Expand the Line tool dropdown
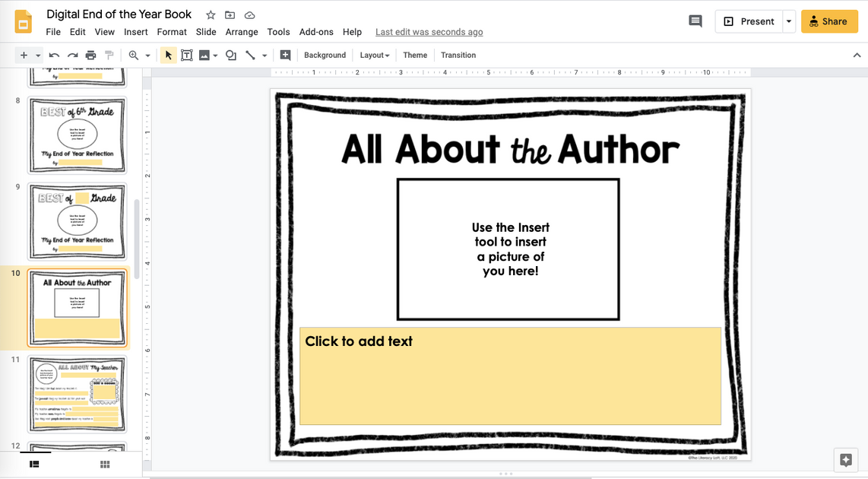 coord(264,55)
